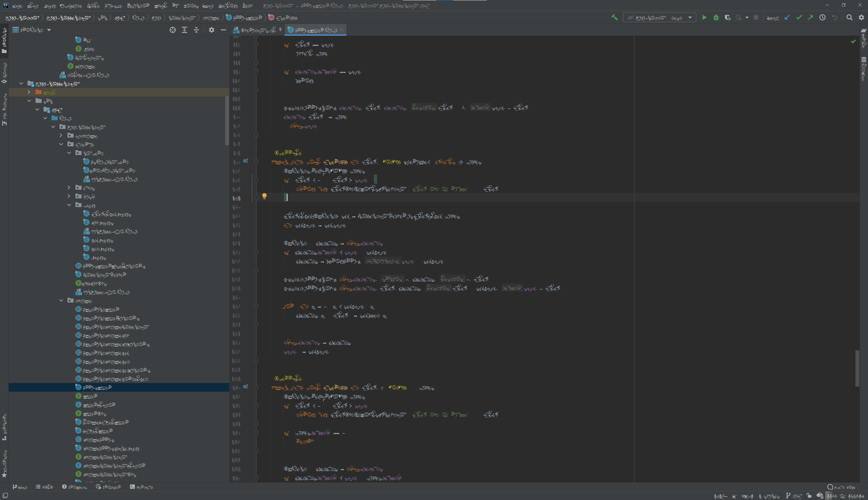Open the Project view selector dropdown

(x=32, y=30)
